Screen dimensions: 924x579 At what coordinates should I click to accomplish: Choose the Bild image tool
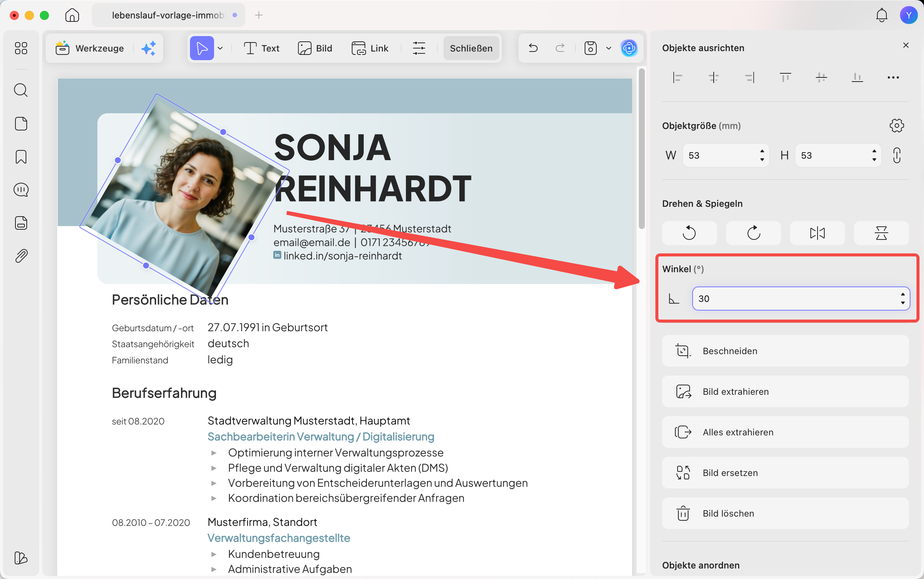315,48
